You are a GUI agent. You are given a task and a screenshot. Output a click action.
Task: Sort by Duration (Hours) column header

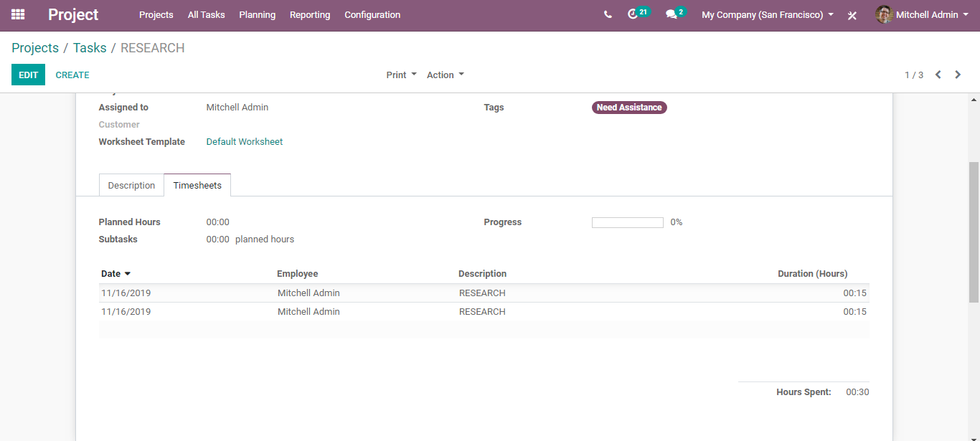(813, 274)
